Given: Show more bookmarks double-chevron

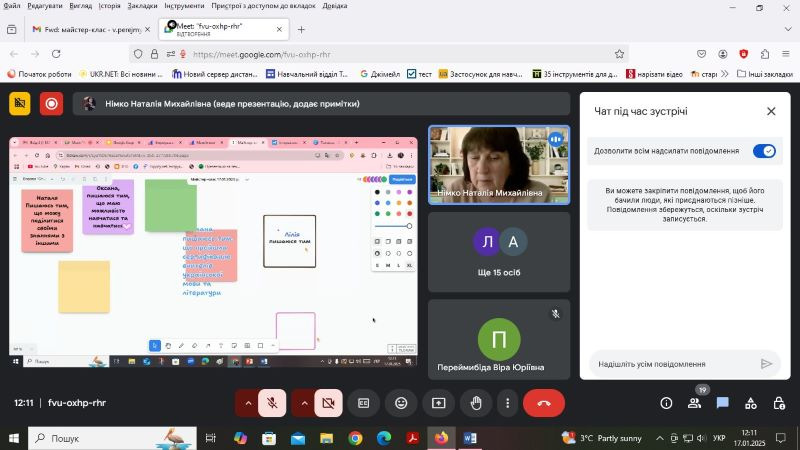Looking at the screenshot, I should (x=724, y=74).
